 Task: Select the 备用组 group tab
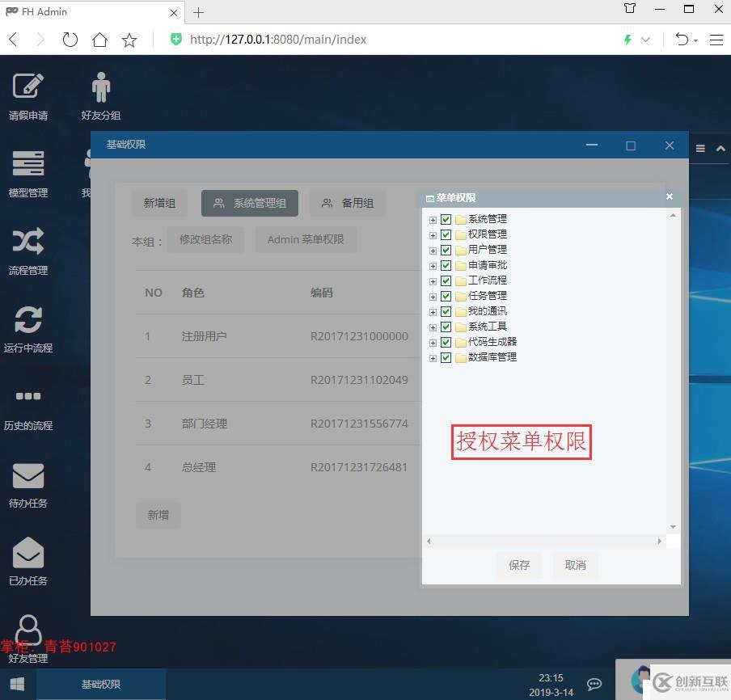click(x=348, y=203)
